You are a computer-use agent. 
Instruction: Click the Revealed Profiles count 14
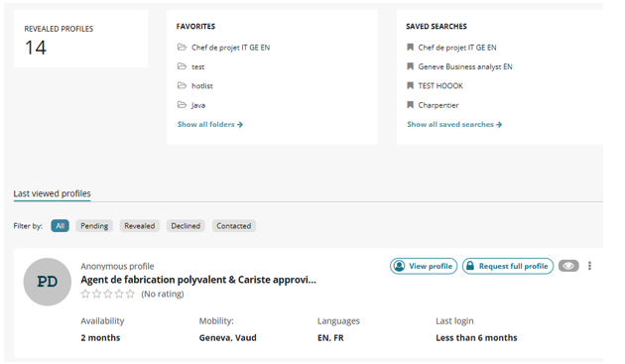point(36,48)
